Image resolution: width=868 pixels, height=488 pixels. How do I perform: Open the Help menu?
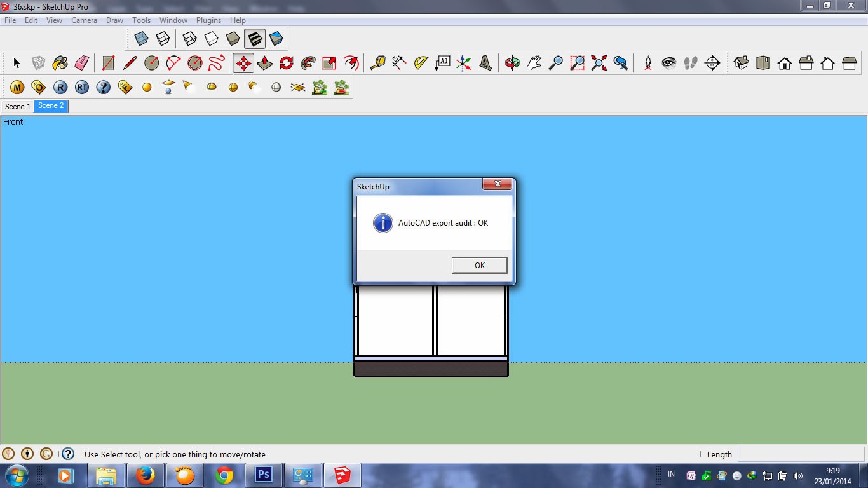pyautogui.click(x=238, y=20)
